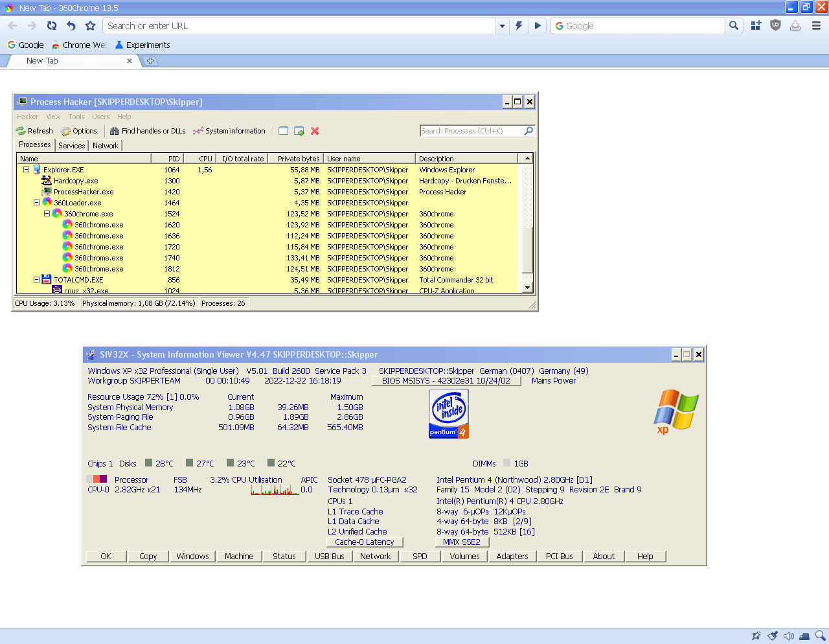
Task: Click the lightning bolt speed mode icon
Action: (x=519, y=26)
